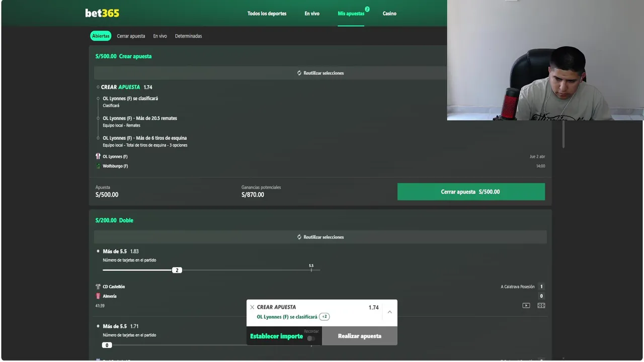This screenshot has width=644, height=362.
Task: Click the A Calatrava Posesión label
Action: pos(518,287)
